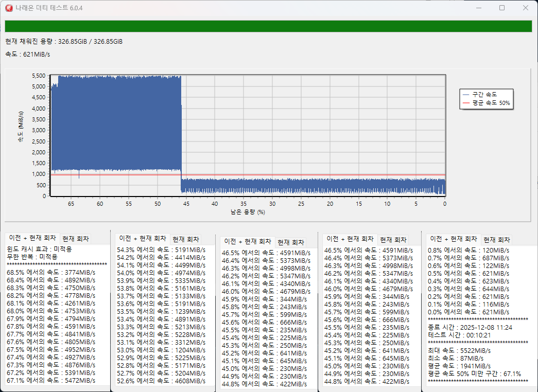The image size is (538, 392).
Task: Select 이전 + 현재 회차 tab above 0.8% list
Action: coord(453,239)
